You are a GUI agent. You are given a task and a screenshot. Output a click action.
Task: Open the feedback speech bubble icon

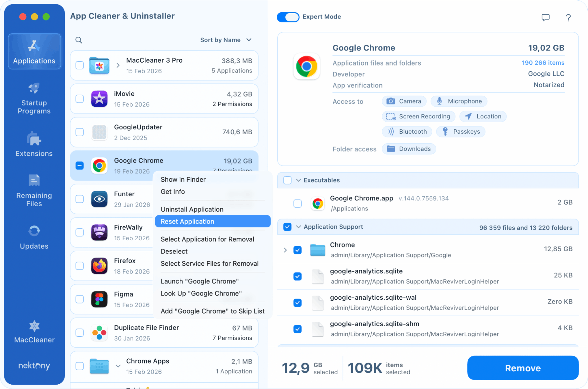tap(545, 18)
